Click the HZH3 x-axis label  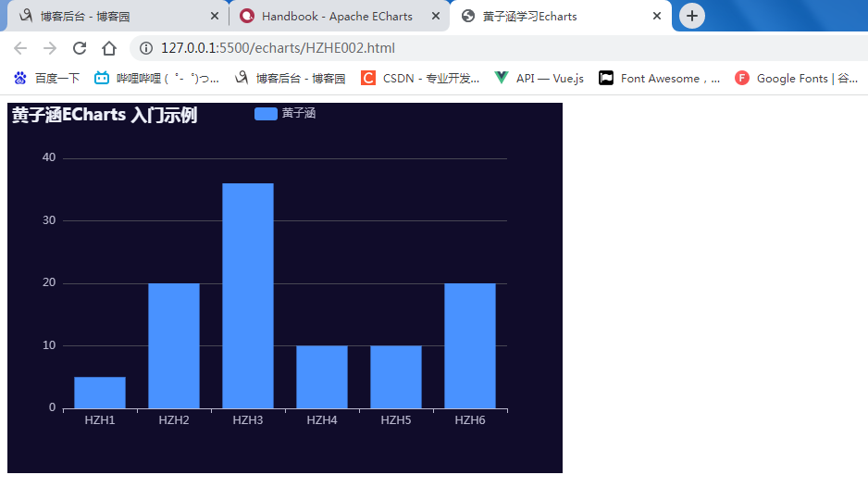pyautogui.click(x=248, y=420)
